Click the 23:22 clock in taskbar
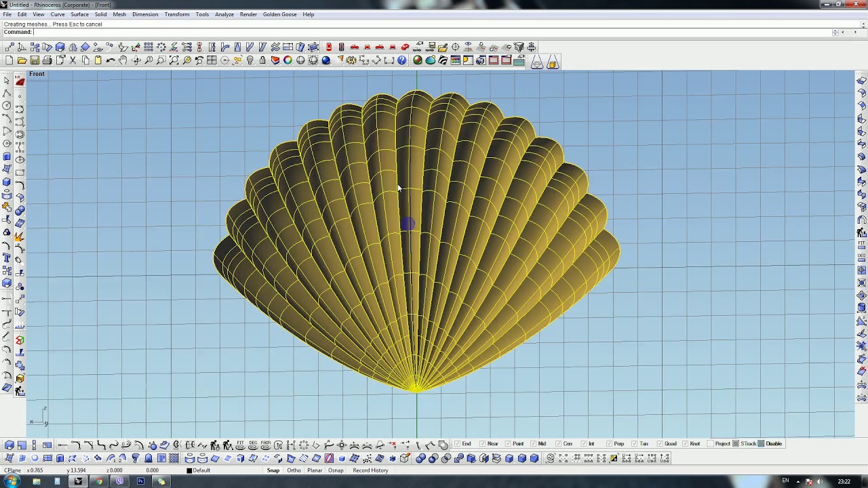 (x=844, y=482)
